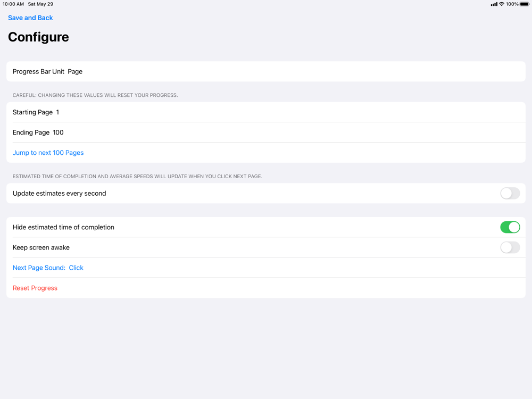The image size is (532, 399).
Task: Turn off Hide estimated time of completion
Action: point(510,227)
